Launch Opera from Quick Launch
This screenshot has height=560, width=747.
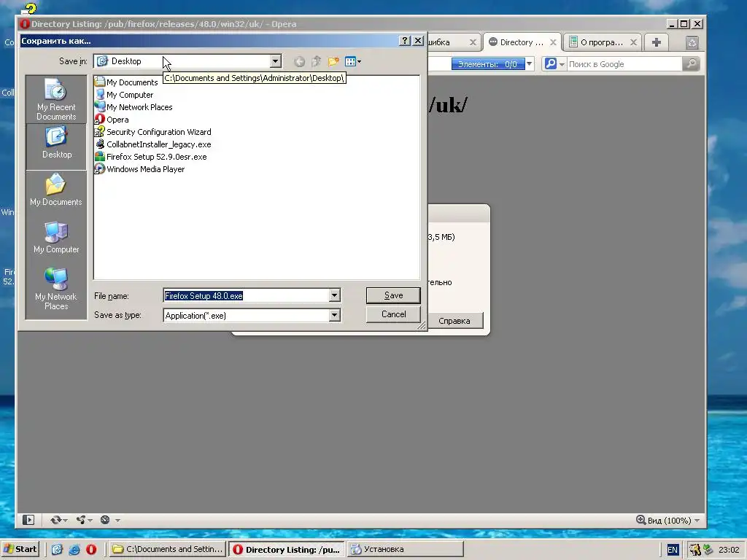91,550
